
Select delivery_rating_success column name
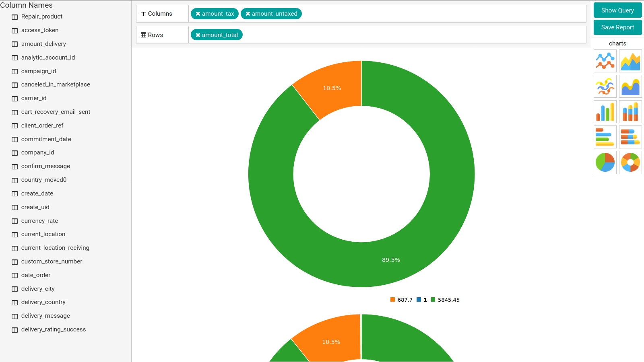(x=54, y=329)
